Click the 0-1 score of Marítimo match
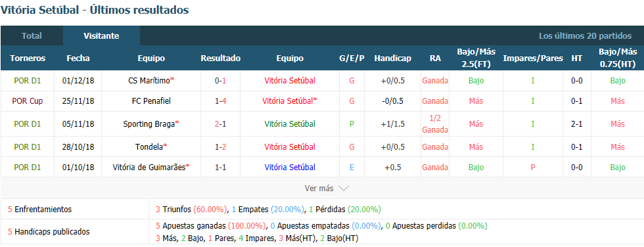 pos(221,80)
